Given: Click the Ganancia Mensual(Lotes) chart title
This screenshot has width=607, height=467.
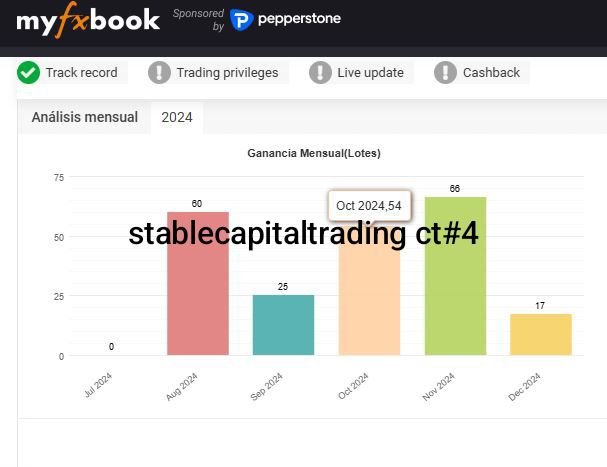Looking at the screenshot, I should coord(314,153).
